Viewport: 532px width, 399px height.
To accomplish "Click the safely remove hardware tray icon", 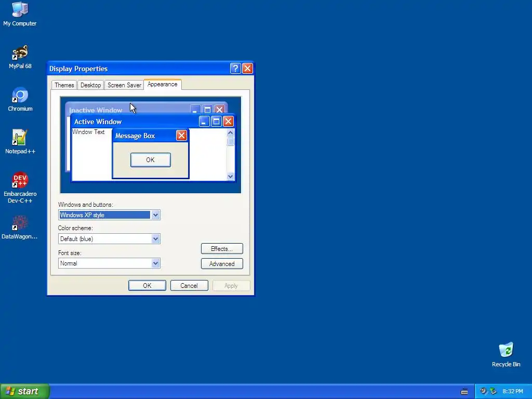I will tap(494, 391).
